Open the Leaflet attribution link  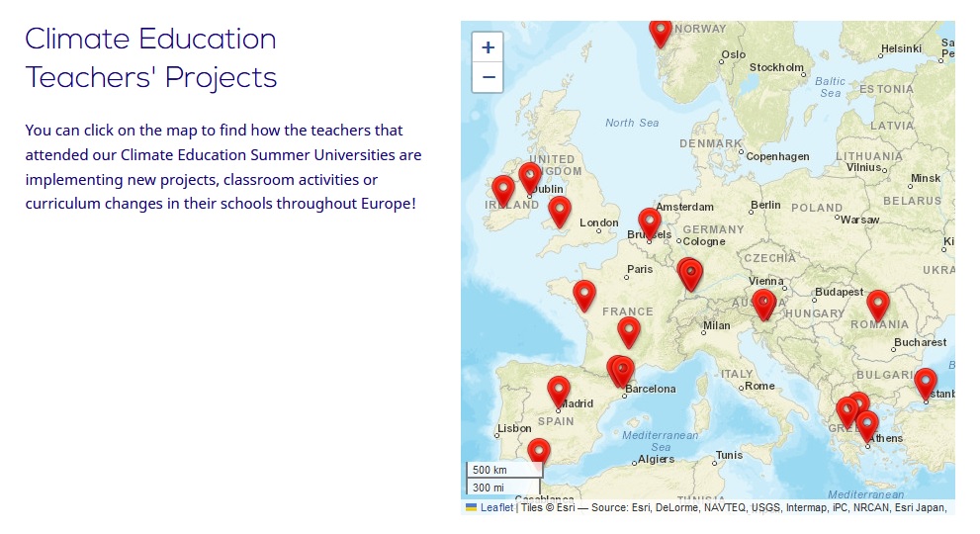click(x=496, y=508)
